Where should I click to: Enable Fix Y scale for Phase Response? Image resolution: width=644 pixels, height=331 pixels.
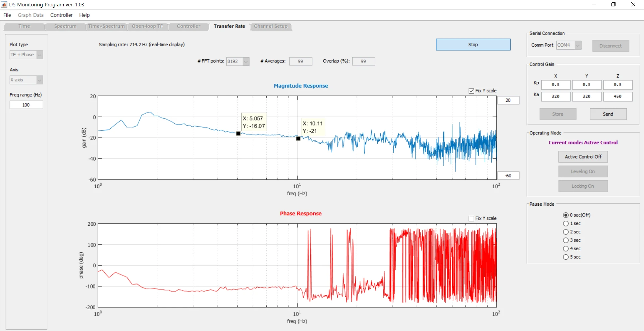(471, 218)
